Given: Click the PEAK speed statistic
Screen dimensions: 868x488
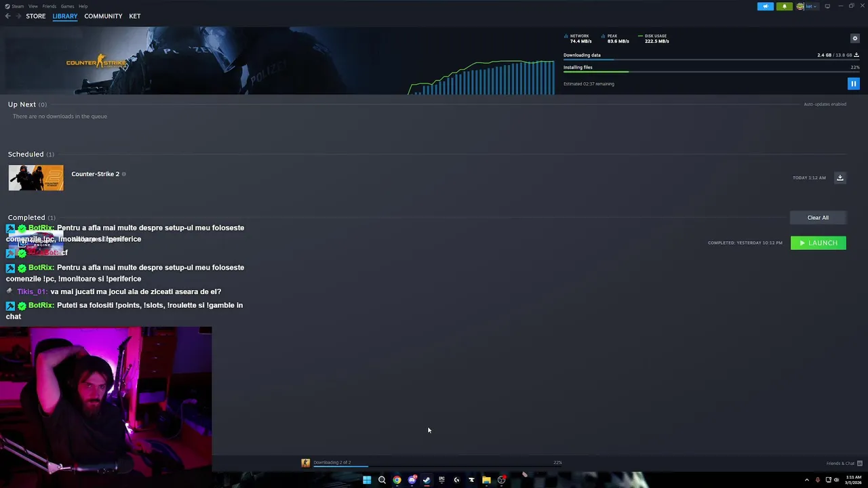Looking at the screenshot, I should (x=615, y=39).
